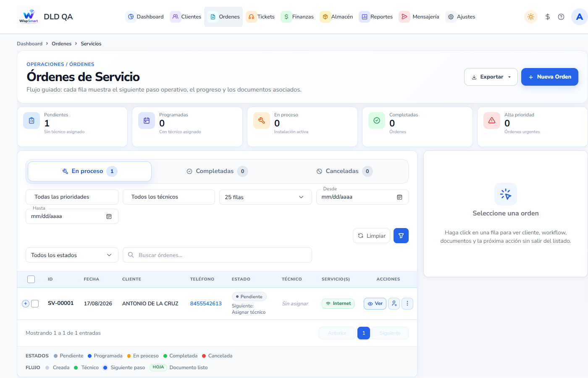Viewport: 588px width, 378px height.
Task: Click the cursor icon in the Seleccione una orden panel
Action: click(506, 194)
